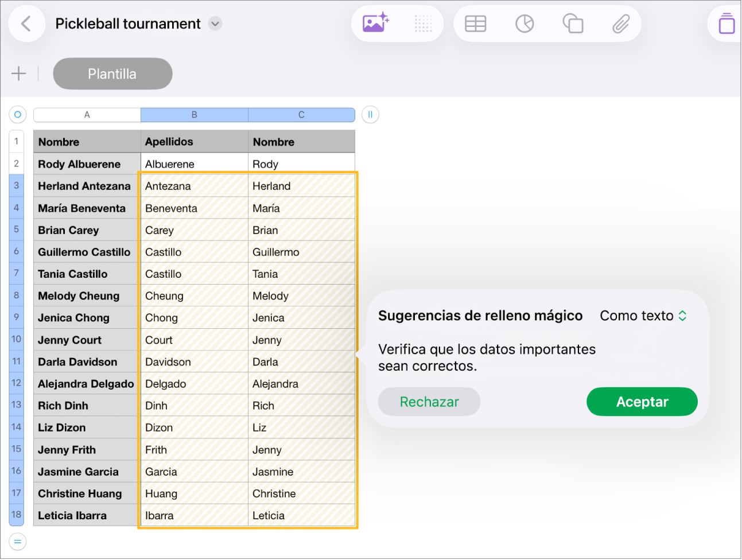Screen dimensions: 742x560
Task: Select the Guillermo cell in column C
Action: 301,252
